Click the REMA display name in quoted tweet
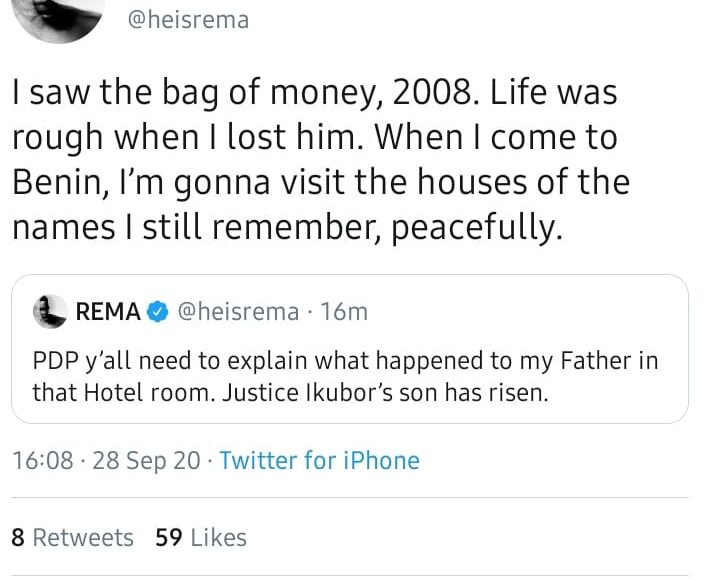 [x=108, y=312]
